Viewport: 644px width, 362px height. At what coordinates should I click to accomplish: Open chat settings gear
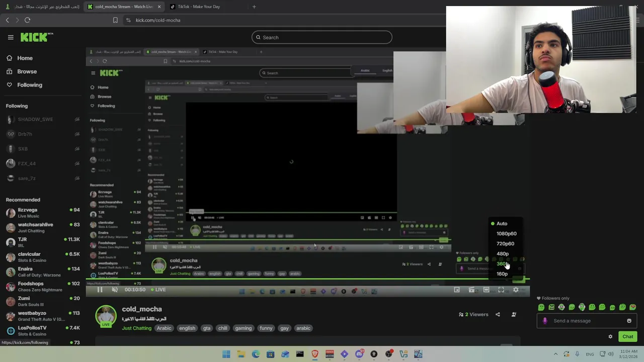click(x=610, y=337)
